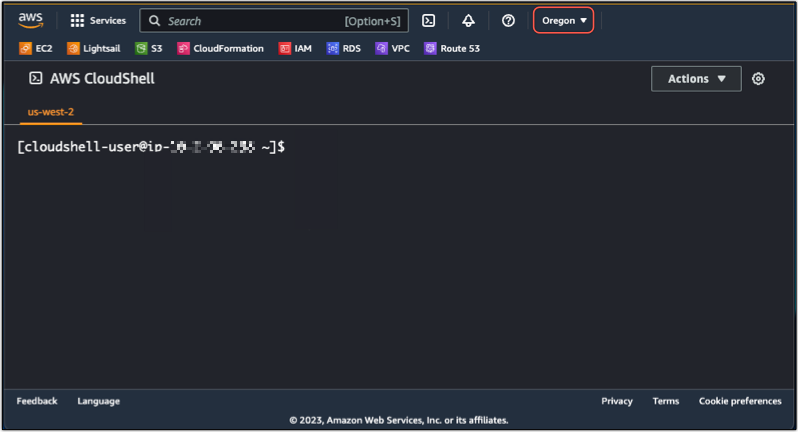Open the Feedback link in footer

(37, 401)
